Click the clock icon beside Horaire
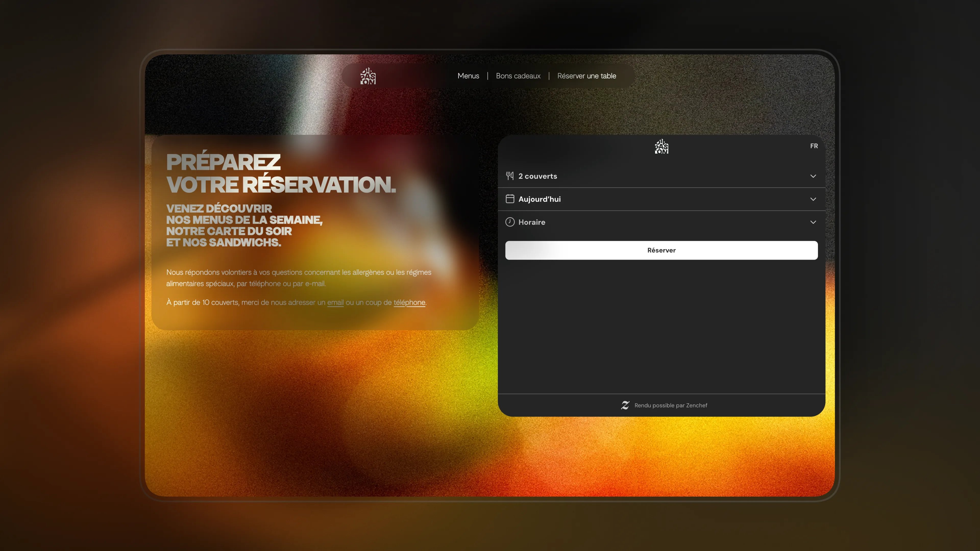The width and height of the screenshot is (980, 551). tap(510, 222)
